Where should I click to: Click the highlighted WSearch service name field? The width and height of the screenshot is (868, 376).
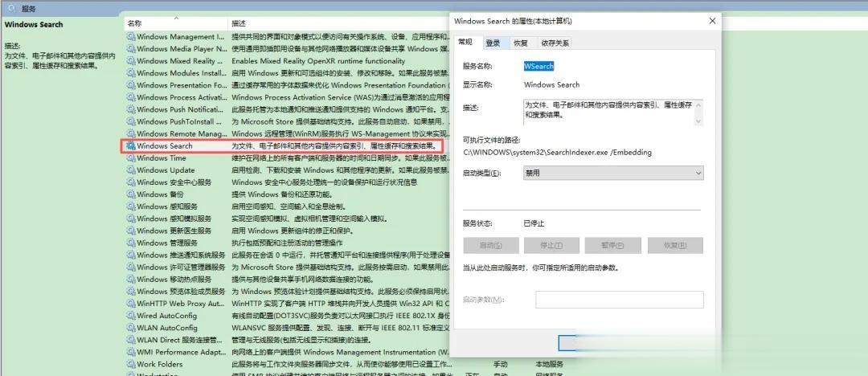click(x=538, y=66)
